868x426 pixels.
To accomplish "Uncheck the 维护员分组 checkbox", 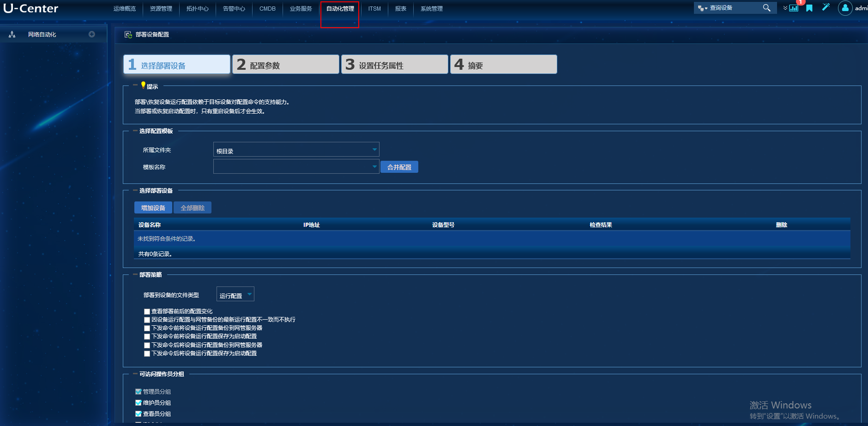I will click(139, 402).
